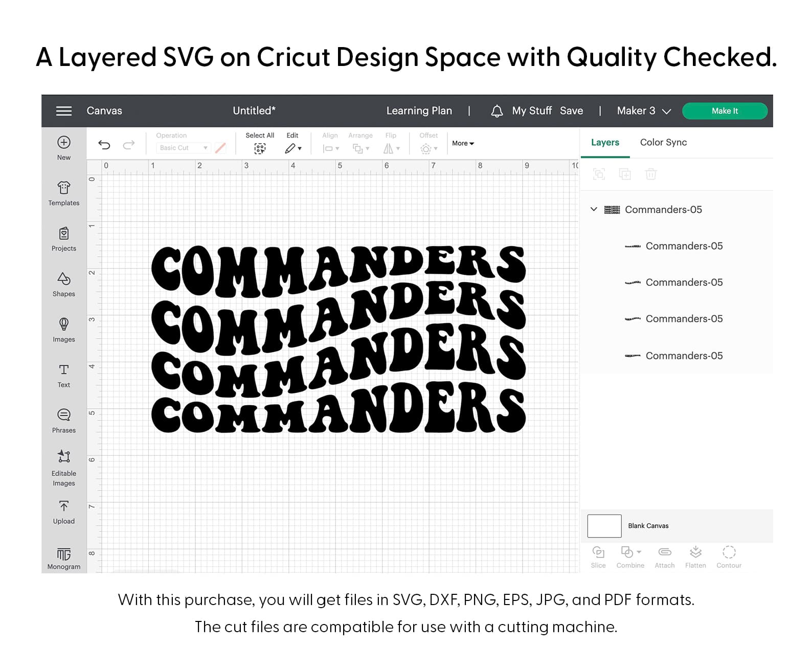This screenshot has width=812, height=669.
Task: Open the Monogram tool
Action: [64, 554]
